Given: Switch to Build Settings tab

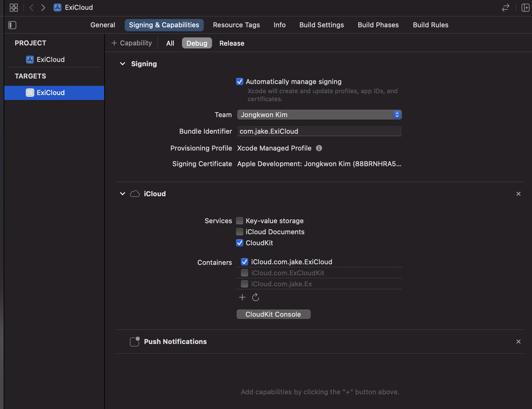Looking at the screenshot, I should click(x=321, y=25).
